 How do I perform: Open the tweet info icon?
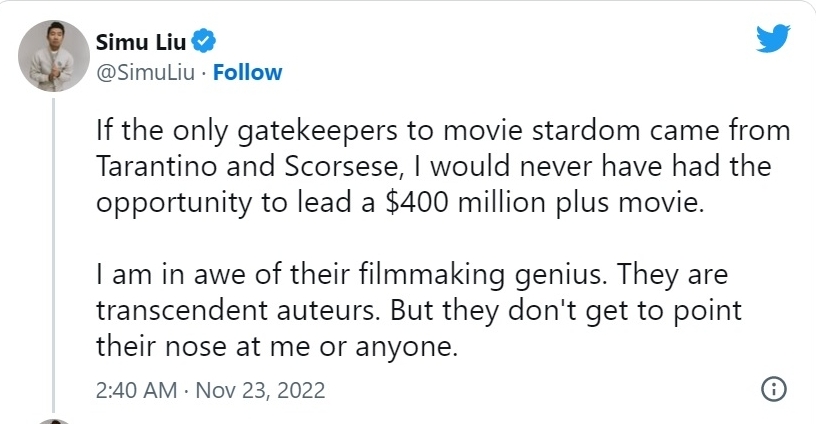click(x=773, y=388)
